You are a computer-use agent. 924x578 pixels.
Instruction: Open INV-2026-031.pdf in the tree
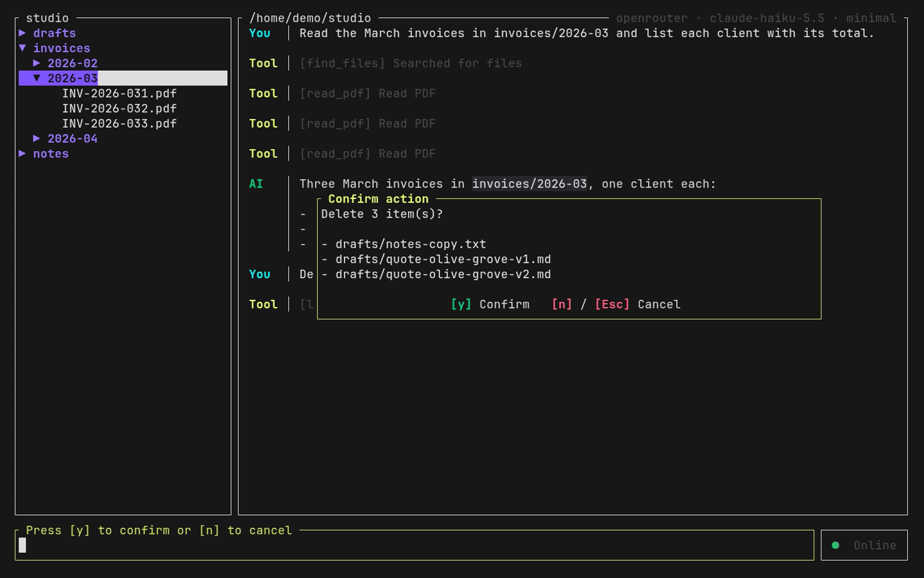coord(119,93)
